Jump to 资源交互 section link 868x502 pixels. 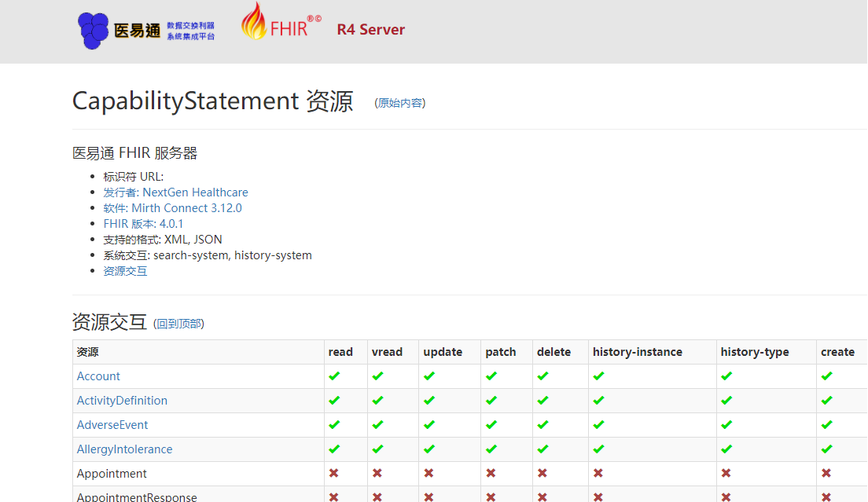point(125,271)
